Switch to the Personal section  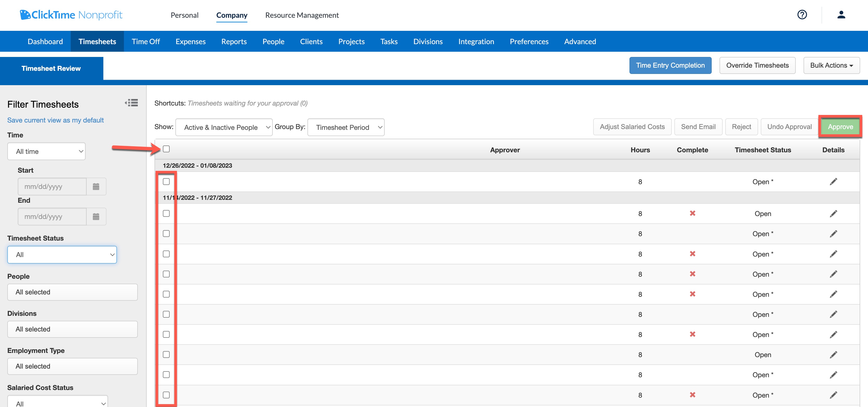[185, 15]
